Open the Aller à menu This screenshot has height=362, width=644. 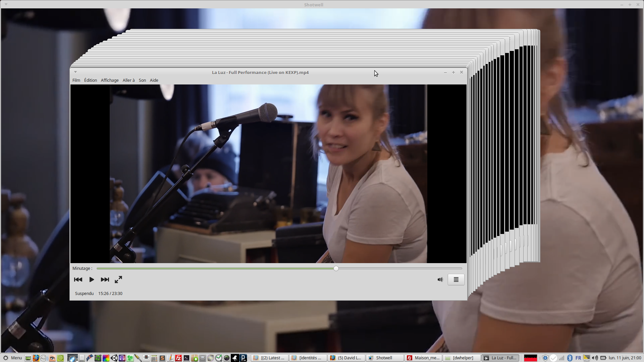click(x=128, y=80)
